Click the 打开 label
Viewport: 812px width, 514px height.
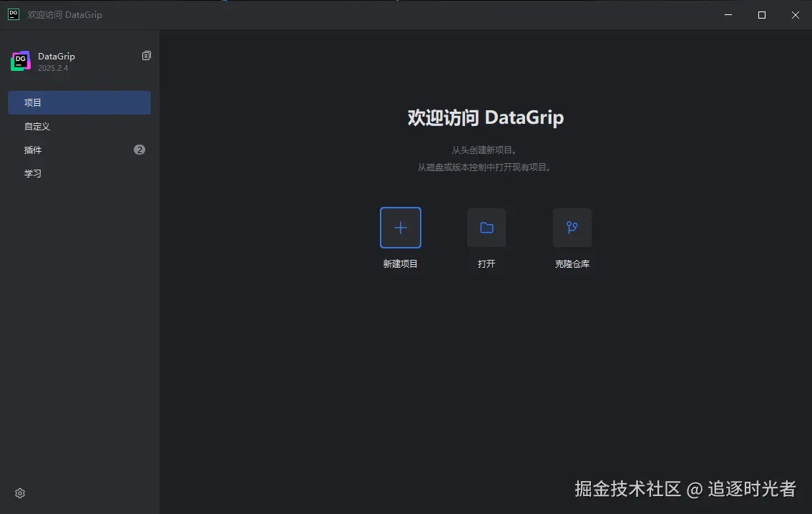pos(486,263)
